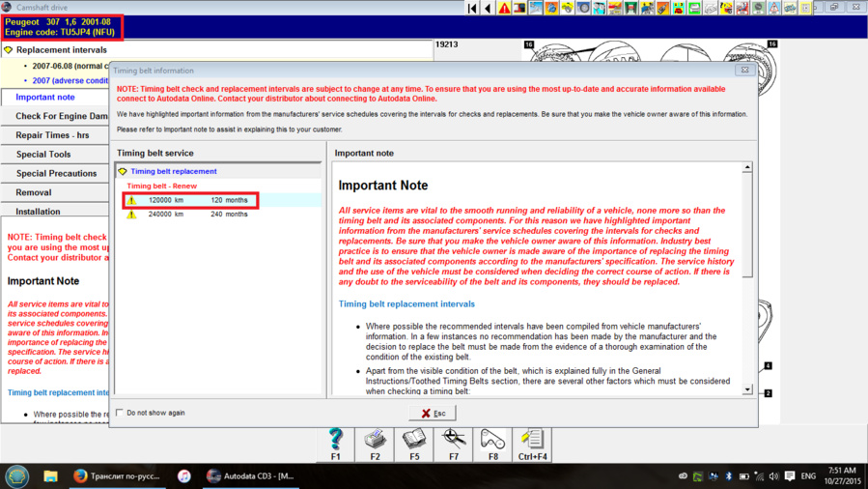The height and width of the screenshot is (489, 868).
Task: Open the Bluetooth tray icon
Action: 729,476
